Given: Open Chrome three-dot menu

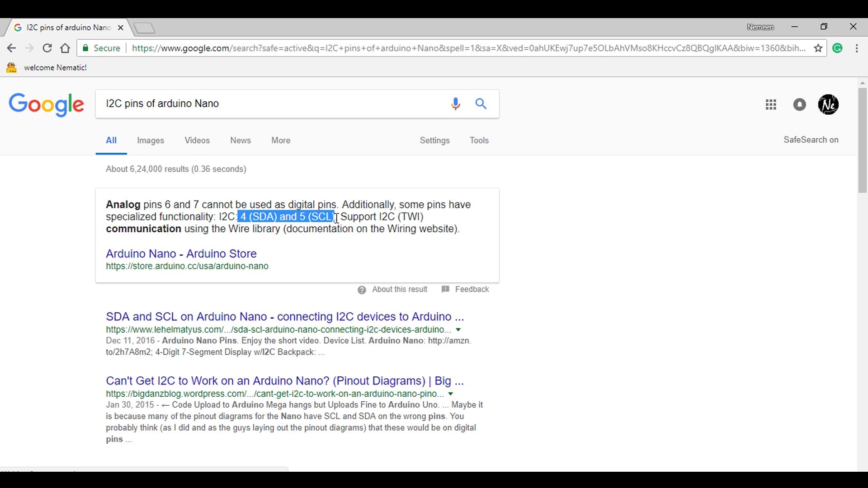Looking at the screenshot, I should [857, 48].
